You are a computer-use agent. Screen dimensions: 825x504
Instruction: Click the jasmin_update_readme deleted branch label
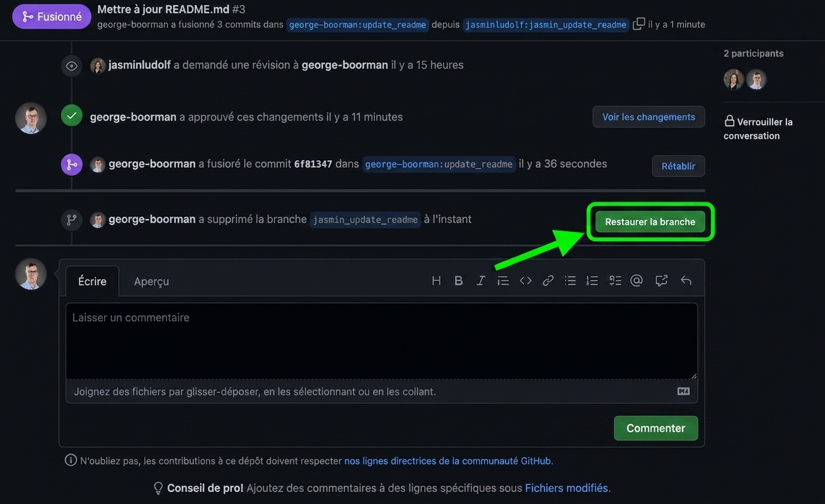(365, 219)
